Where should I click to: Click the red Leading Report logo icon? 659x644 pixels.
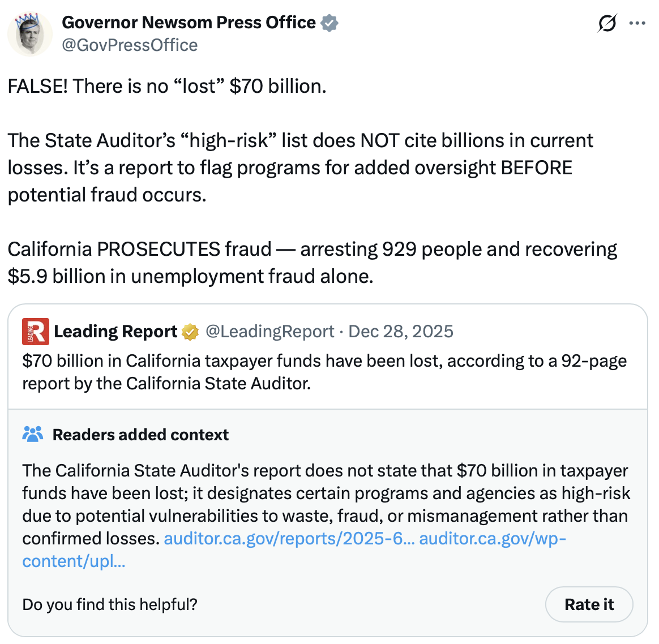tap(36, 332)
